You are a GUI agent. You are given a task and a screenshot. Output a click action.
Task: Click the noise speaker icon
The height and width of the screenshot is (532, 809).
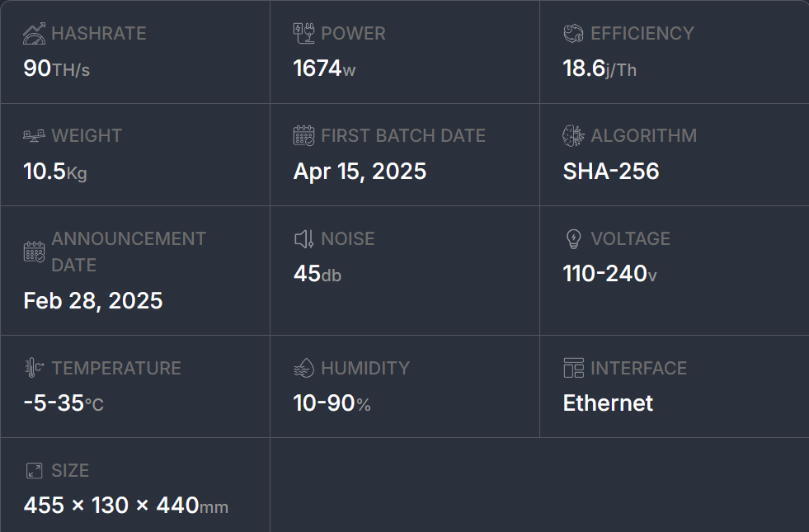303,239
